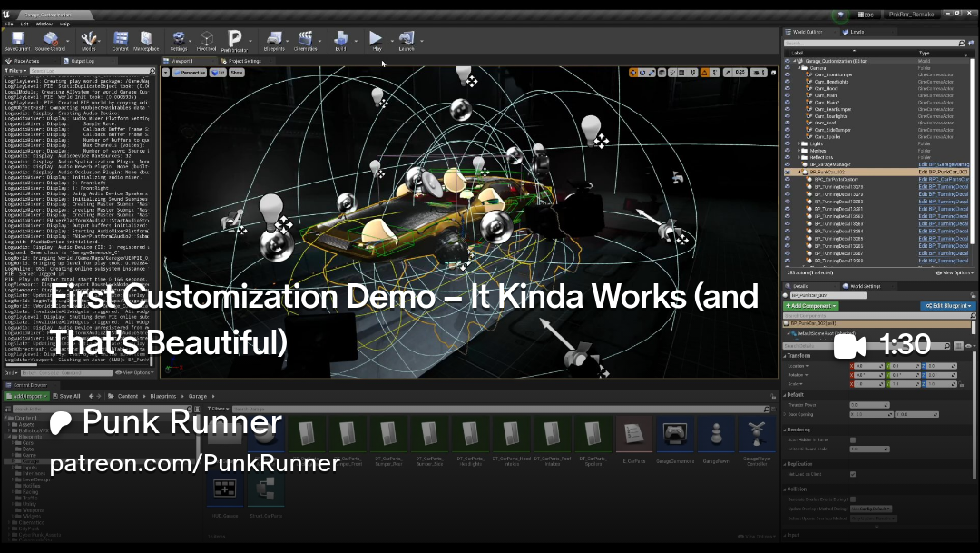
Task: Toggle Actor Hidden In Game checkbox
Action: click(853, 439)
